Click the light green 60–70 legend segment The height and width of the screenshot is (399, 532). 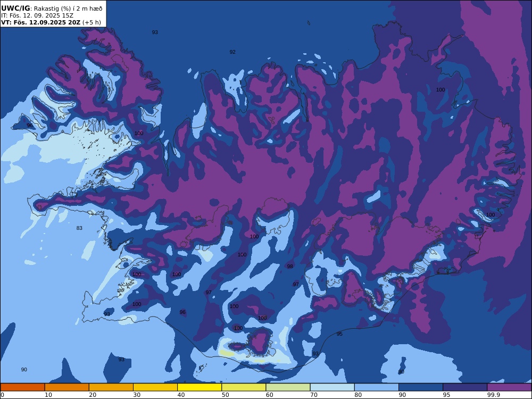click(288, 387)
